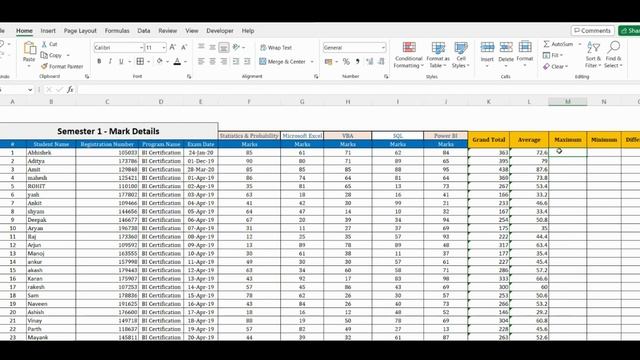The image size is (640, 360).
Task: Switch to the Help tab
Action: [248, 31]
